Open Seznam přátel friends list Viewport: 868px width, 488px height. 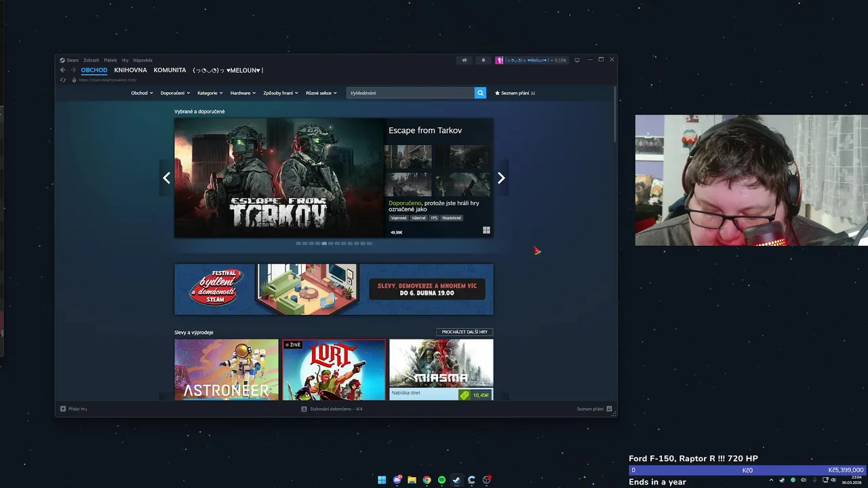tap(595, 409)
